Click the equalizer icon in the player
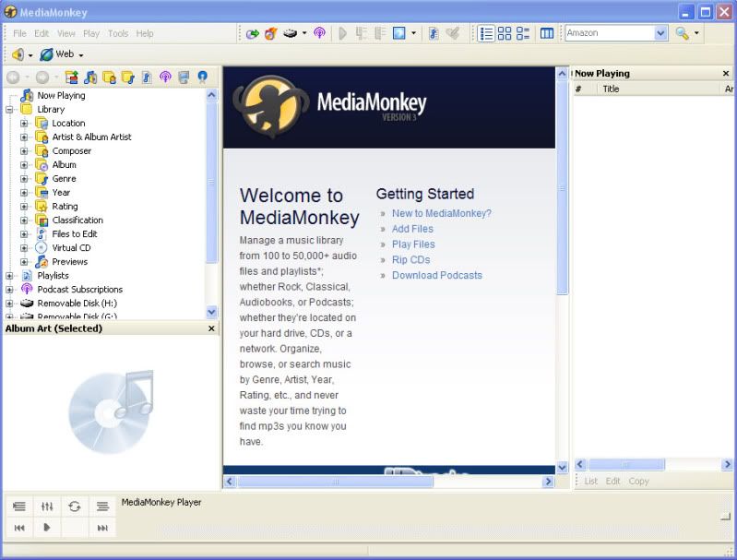 47,506
